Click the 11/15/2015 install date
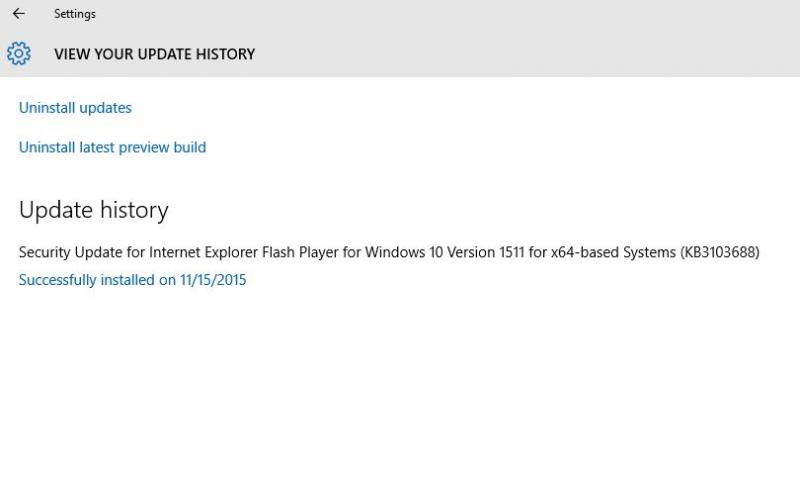Image resolution: width=800 pixels, height=480 pixels. click(x=213, y=280)
